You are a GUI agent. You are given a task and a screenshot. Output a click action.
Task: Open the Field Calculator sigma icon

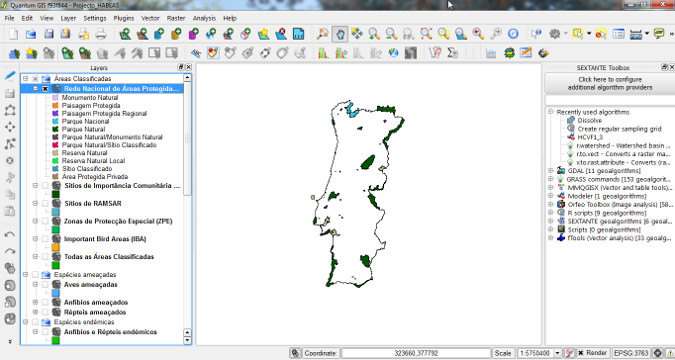click(x=452, y=53)
